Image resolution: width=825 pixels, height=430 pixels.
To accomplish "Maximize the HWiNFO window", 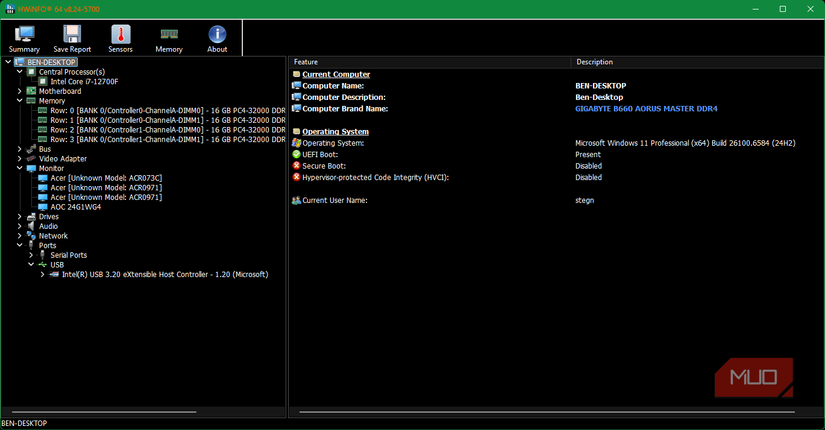I will [782, 9].
